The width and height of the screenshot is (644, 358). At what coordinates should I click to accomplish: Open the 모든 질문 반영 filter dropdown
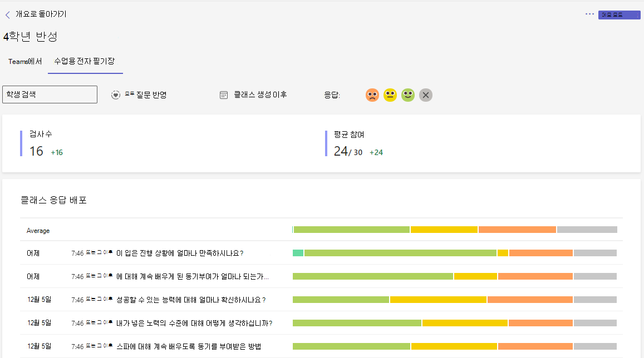tap(139, 95)
